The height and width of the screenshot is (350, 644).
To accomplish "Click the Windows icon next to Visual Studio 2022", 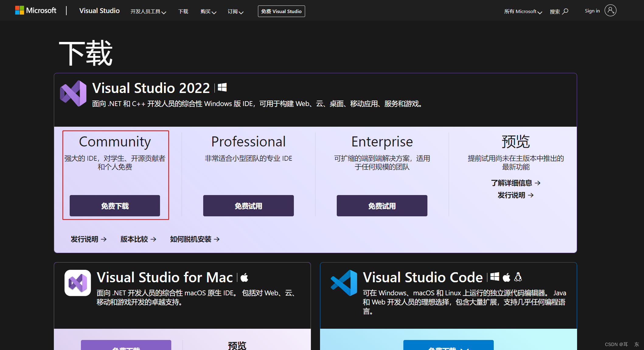I will click(222, 87).
